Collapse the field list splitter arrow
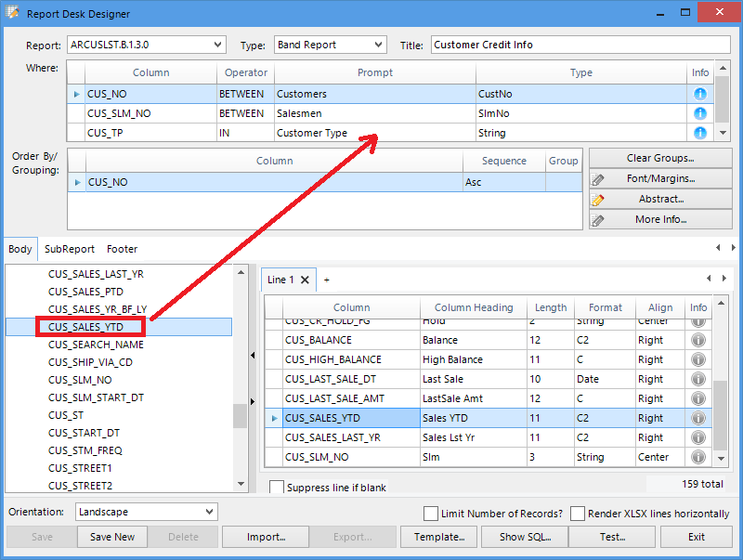This screenshot has width=743, height=560. point(253,355)
